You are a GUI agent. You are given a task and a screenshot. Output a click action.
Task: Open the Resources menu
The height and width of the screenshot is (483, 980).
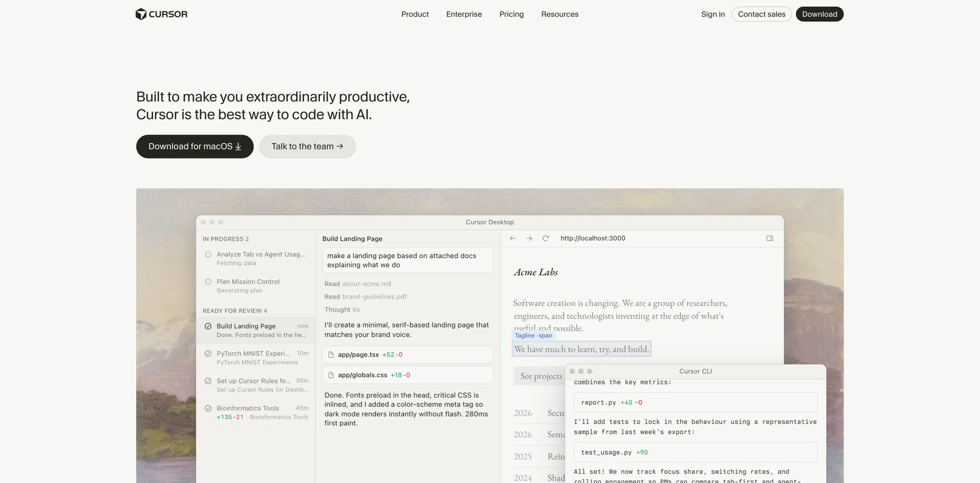pyautogui.click(x=560, y=14)
